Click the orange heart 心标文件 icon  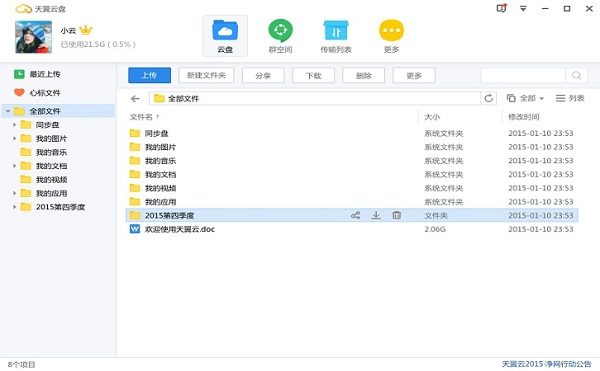(x=19, y=93)
